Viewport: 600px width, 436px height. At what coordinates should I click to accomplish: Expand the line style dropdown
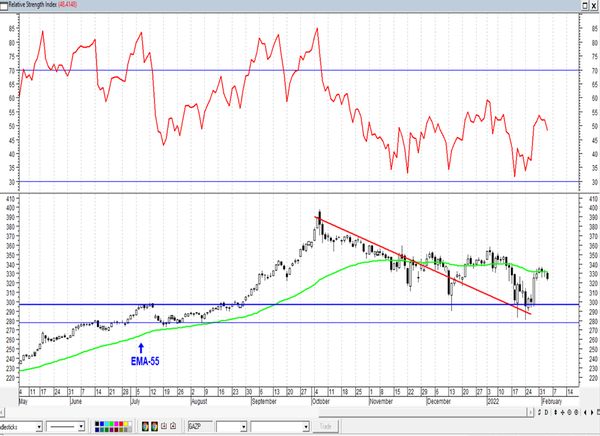pos(85,426)
